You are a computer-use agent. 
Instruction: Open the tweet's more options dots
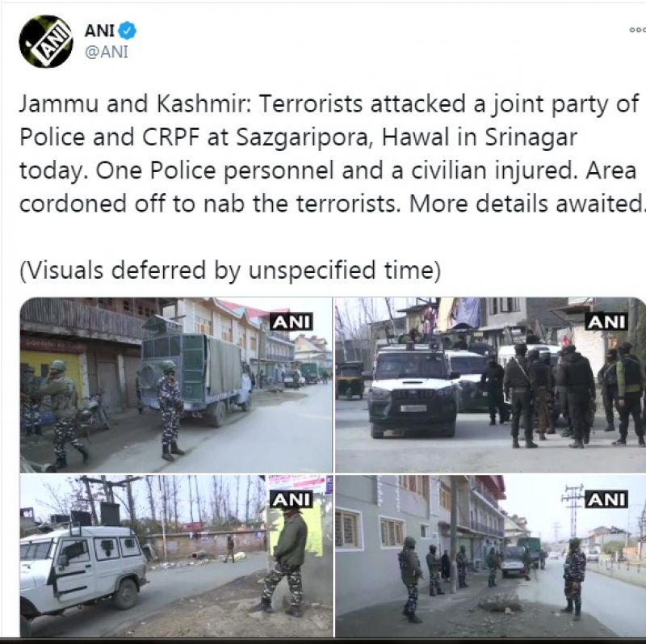(x=637, y=30)
